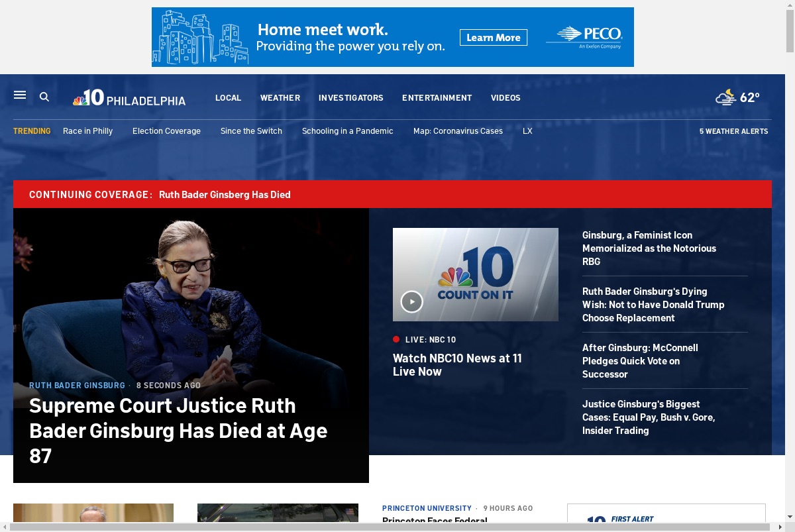Open the INVESTIGATORS nav menu

351,97
